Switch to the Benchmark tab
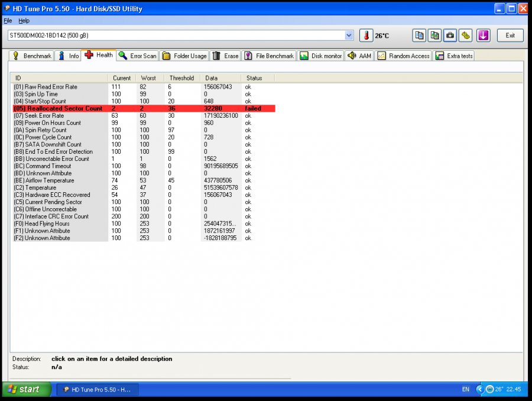532x401 pixels. click(x=31, y=56)
